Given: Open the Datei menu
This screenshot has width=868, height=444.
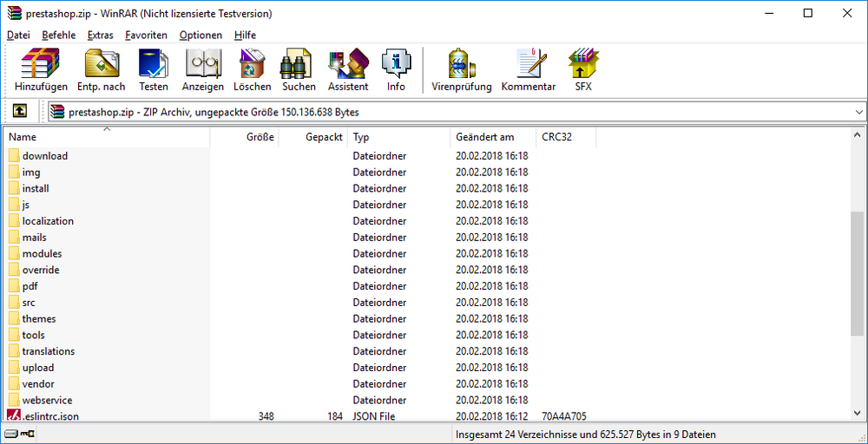Looking at the screenshot, I should pos(18,35).
